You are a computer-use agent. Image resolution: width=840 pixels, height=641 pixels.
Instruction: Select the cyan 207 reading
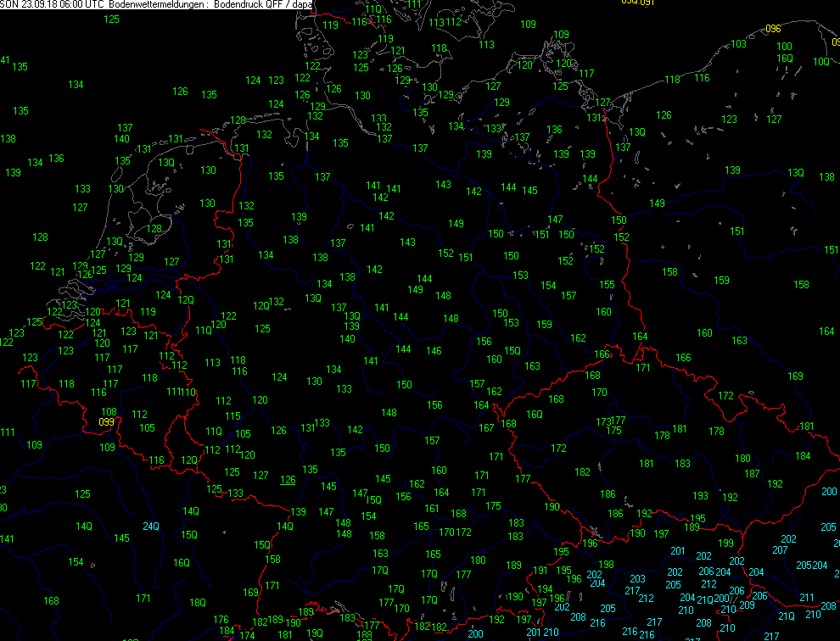780,549
